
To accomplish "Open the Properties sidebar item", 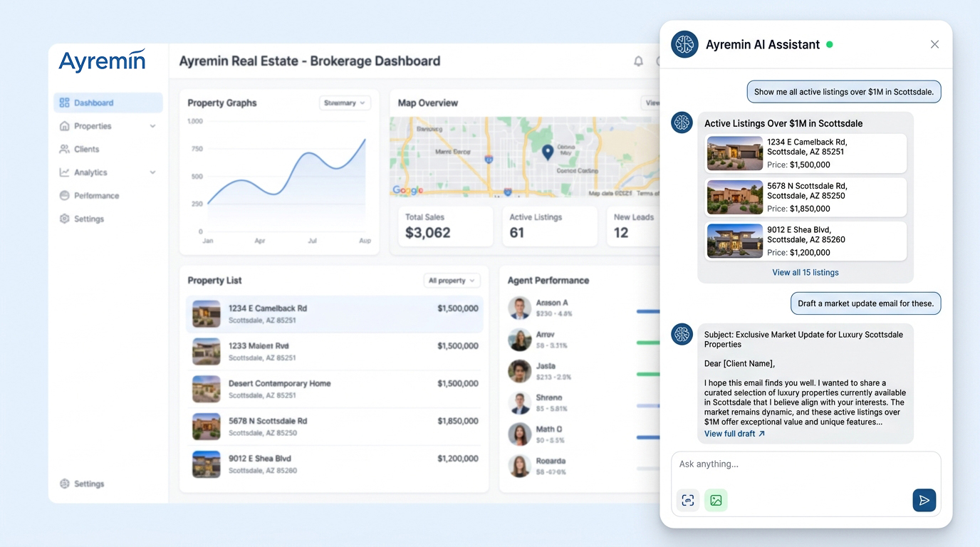I will point(108,126).
